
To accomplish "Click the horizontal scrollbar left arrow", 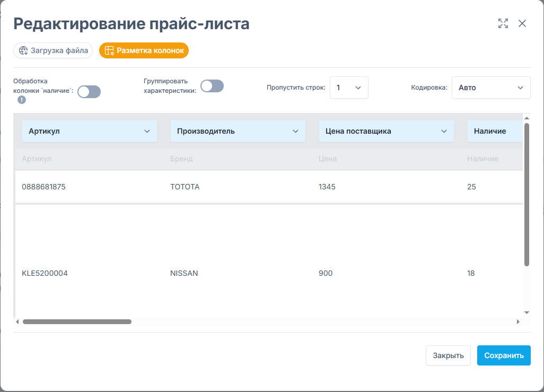I will pos(17,321).
